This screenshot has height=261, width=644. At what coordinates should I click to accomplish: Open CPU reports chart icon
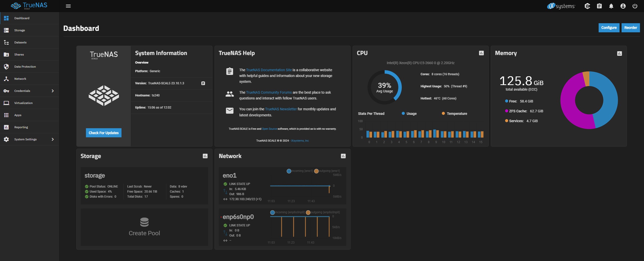(481, 53)
